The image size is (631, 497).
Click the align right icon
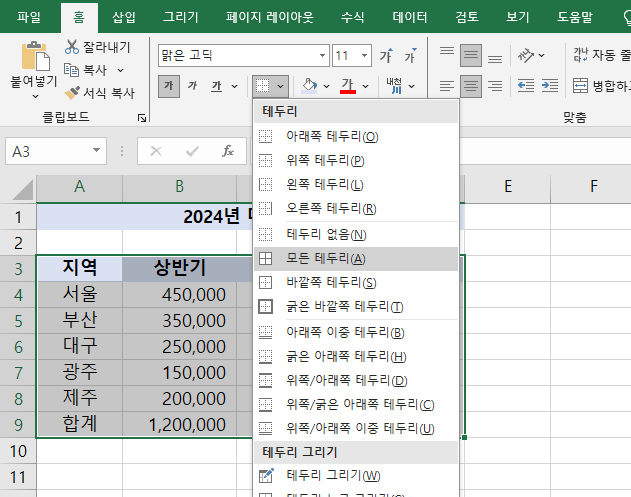pyautogui.click(x=495, y=86)
